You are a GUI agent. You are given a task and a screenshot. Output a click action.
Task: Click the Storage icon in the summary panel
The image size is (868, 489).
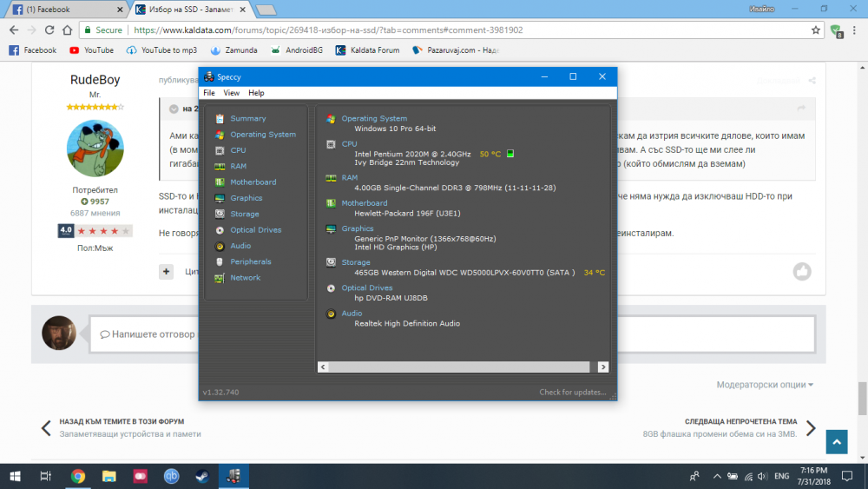point(331,262)
